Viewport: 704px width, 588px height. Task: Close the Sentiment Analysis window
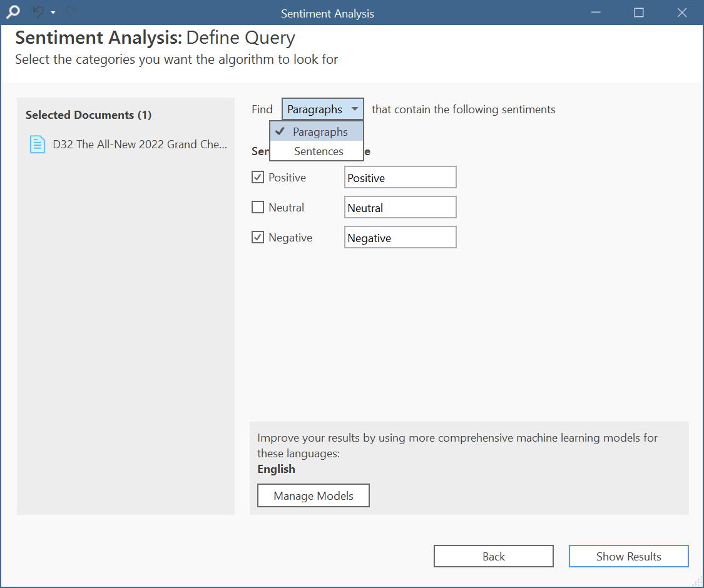[x=682, y=13]
